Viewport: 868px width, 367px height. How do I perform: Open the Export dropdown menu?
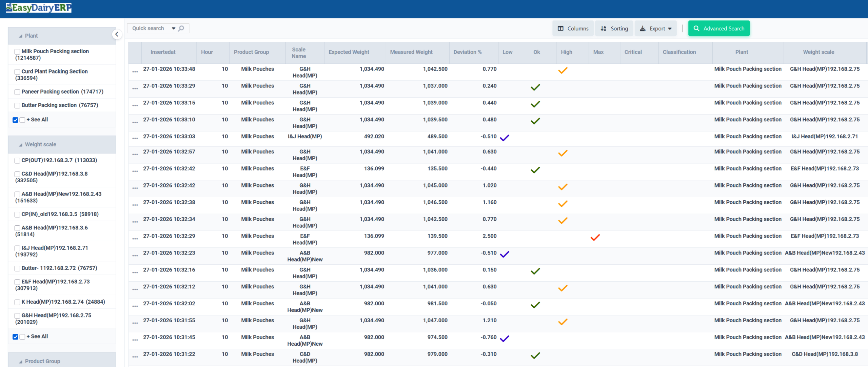(655, 28)
